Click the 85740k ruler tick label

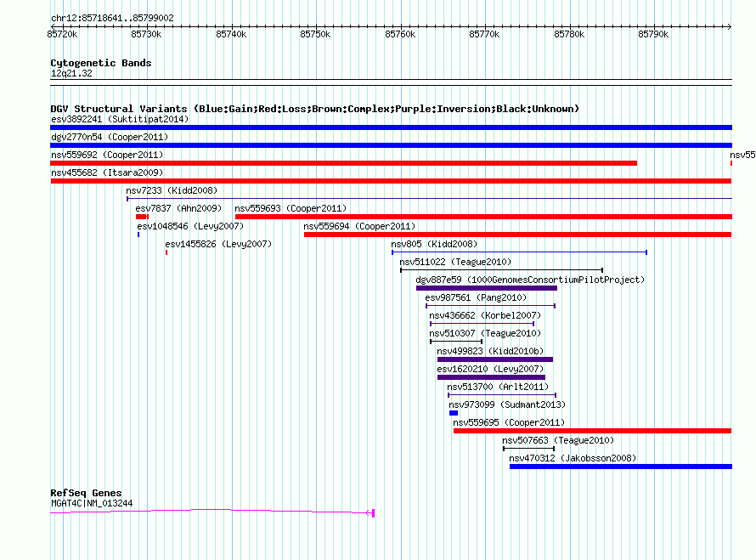pyautogui.click(x=231, y=34)
